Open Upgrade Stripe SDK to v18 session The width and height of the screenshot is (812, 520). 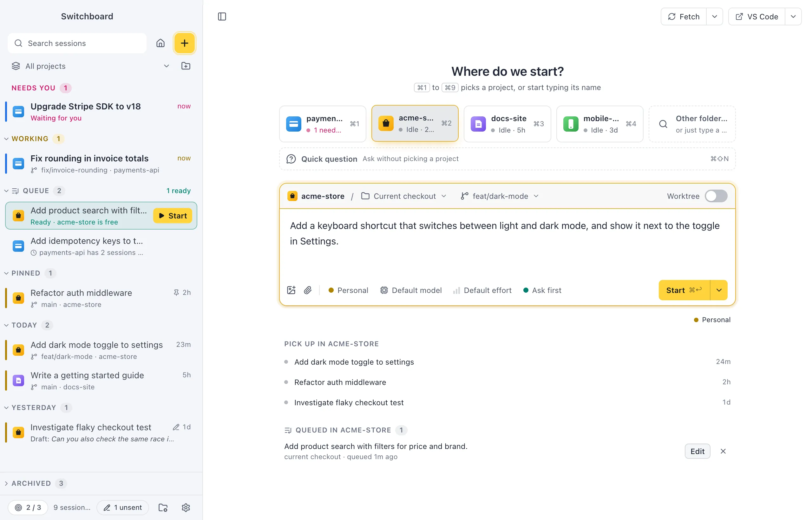pos(101,112)
